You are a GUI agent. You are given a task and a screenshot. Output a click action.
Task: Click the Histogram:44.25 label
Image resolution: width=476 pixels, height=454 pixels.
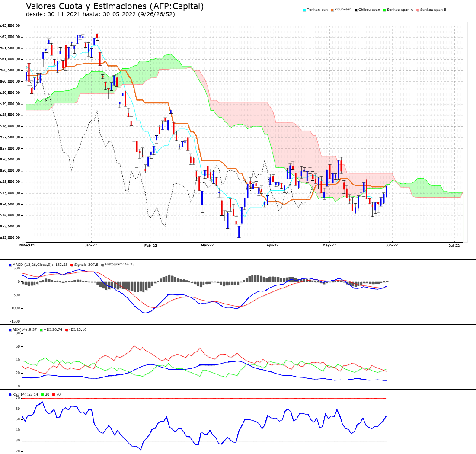coord(120,265)
